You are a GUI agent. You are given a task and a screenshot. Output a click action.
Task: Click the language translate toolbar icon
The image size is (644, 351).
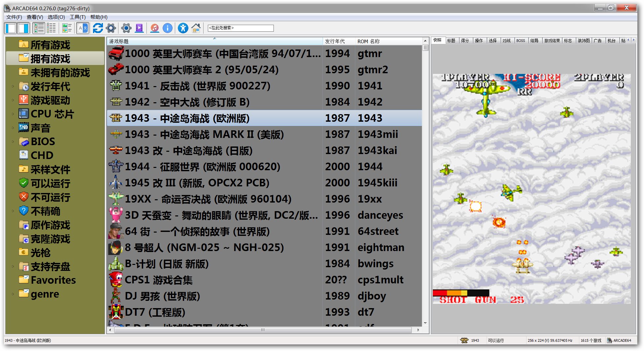[82, 28]
